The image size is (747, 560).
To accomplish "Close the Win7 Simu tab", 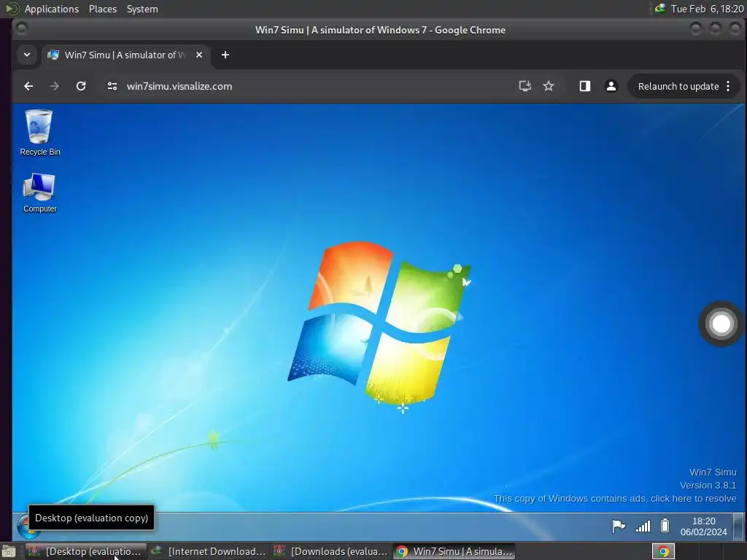I will [x=199, y=55].
